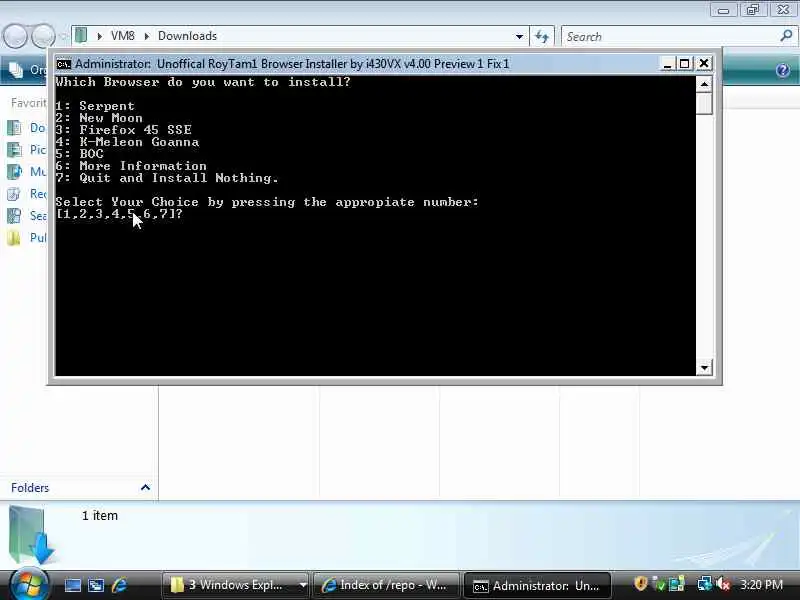Close the browser installer console window
Image resolution: width=800 pixels, height=600 pixels.
tap(704, 64)
